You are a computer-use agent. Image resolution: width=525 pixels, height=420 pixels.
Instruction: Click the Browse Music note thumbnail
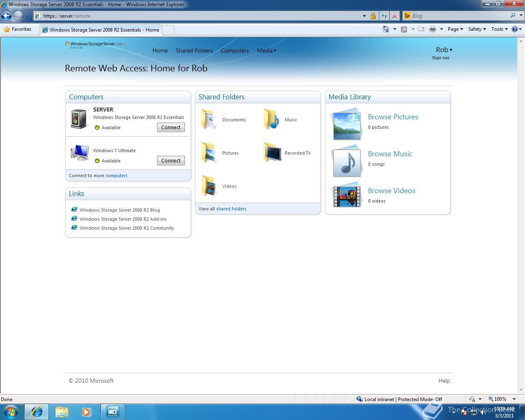pos(347,161)
